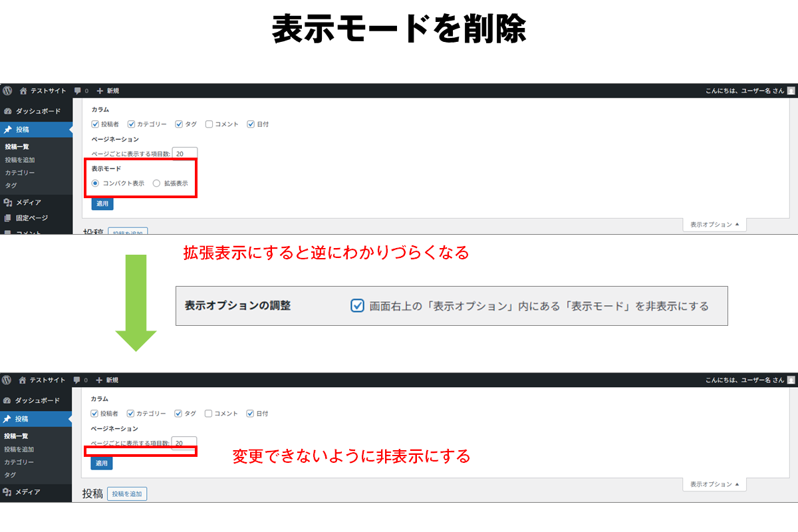Click 投稿を追加 button beside 投稿 heading, lower screenshot

127,494
